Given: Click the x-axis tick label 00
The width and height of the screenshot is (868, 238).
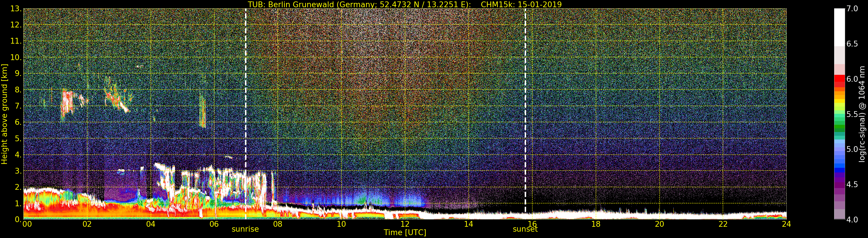Looking at the screenshot, I should tap(27, 224).
